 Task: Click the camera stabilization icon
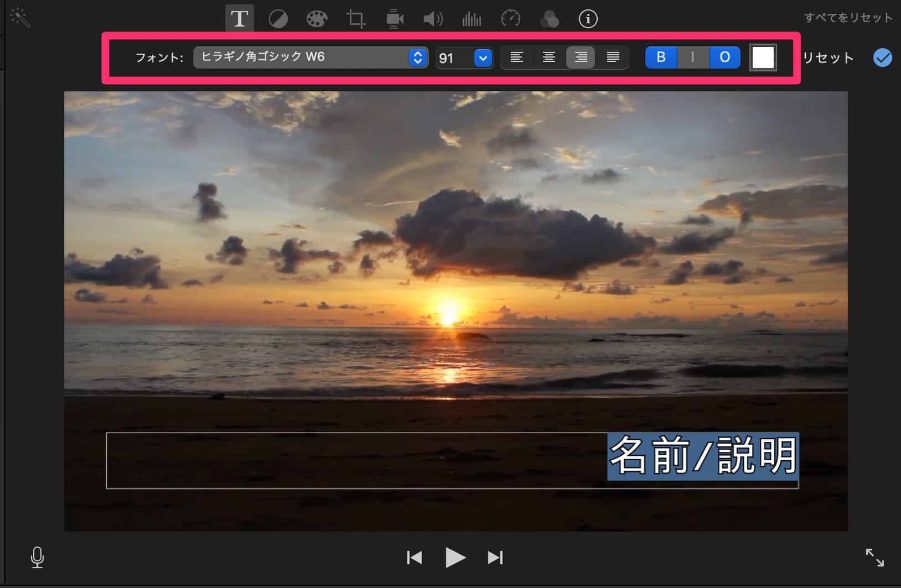(394, 19)
